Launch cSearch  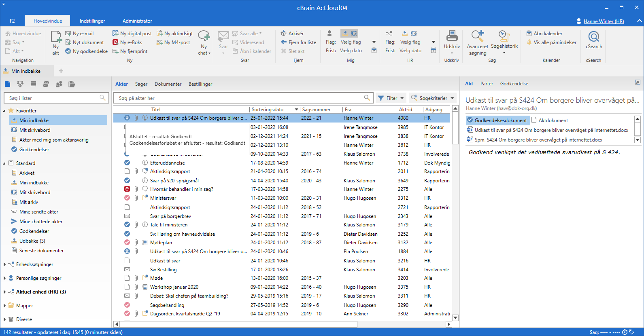(594, 40)
